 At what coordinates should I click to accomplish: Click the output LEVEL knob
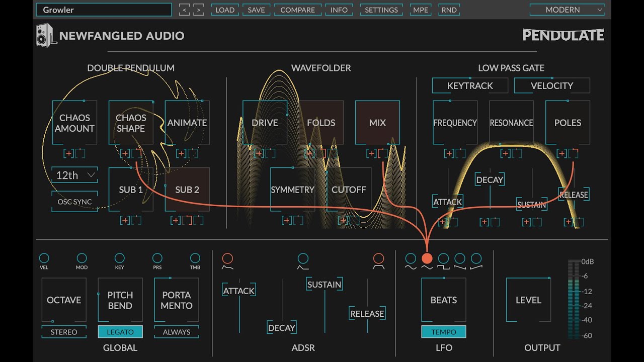click(x=528, y=300)
